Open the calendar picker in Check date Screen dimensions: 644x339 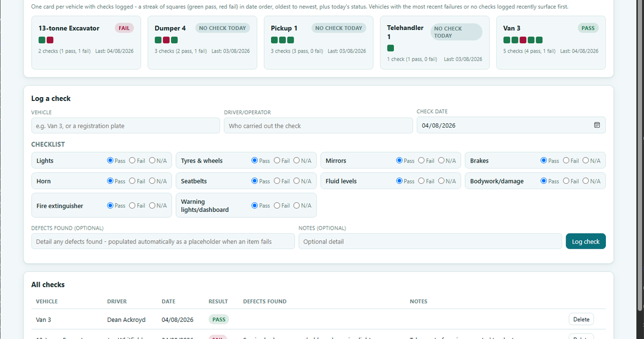(x=597, y=125)
